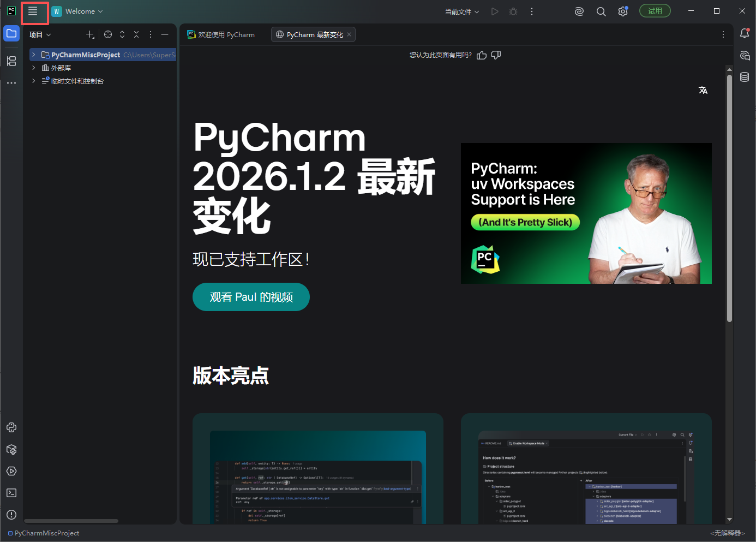The image size is (756, 542).
Task: Open the Database tool window
Action: click(745, 78)
